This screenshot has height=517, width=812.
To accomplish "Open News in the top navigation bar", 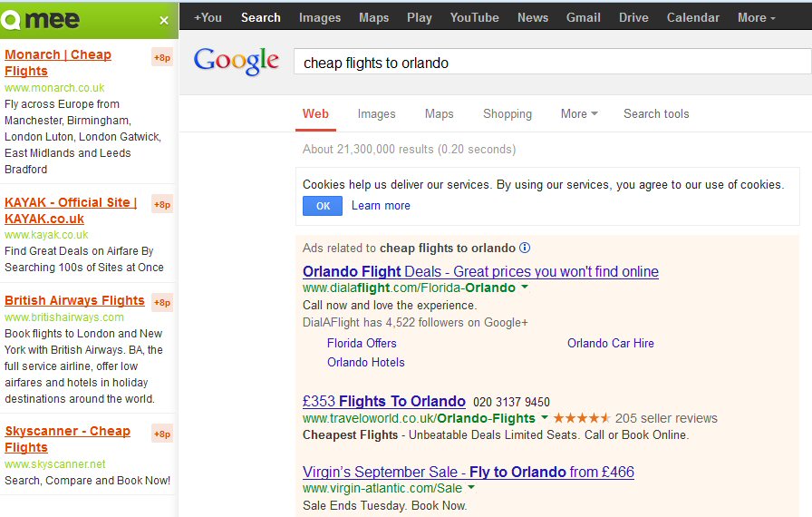I will click(x=533, y=17).
